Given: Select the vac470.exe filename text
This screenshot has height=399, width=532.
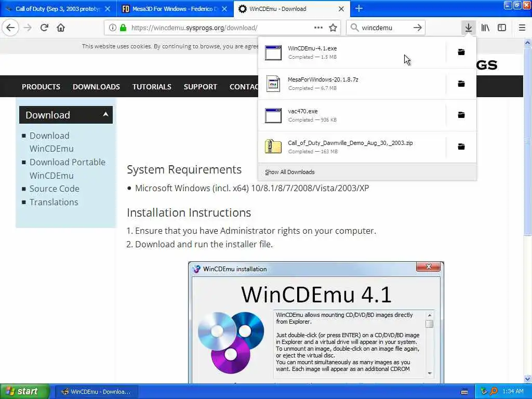Looking at the screenshot, I should coord(303,111).
